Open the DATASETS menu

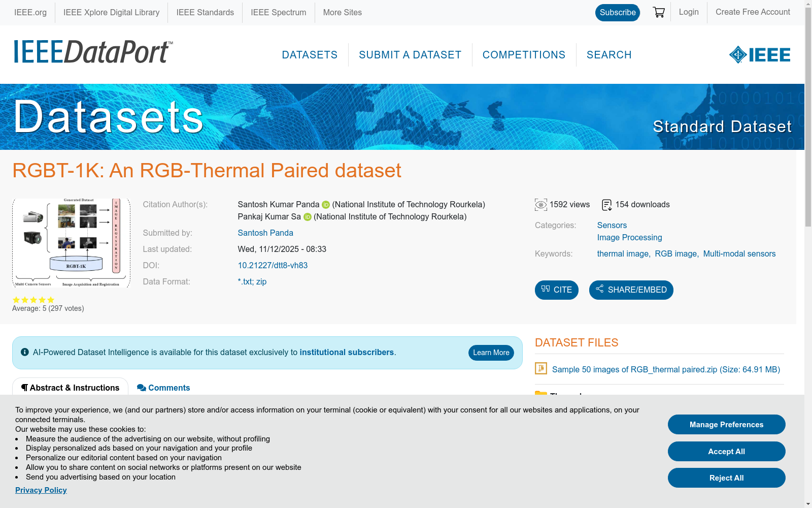coord(310,55)
